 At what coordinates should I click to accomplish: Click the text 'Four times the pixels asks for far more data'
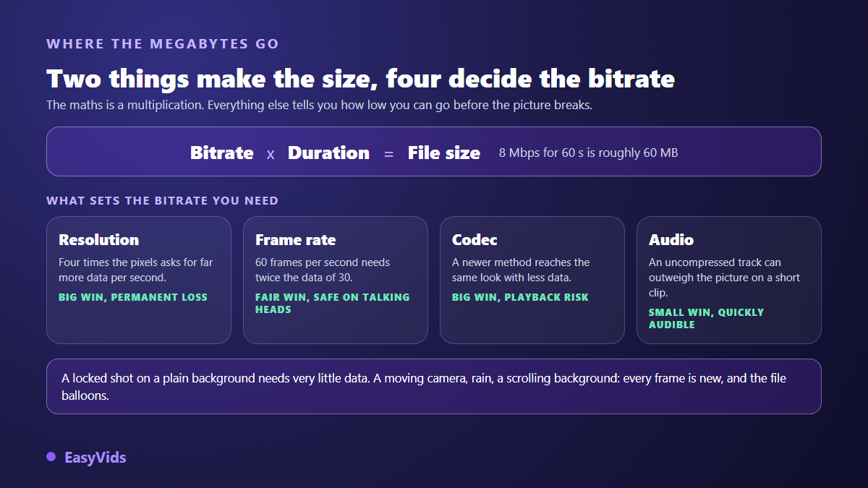pos(136,270)
